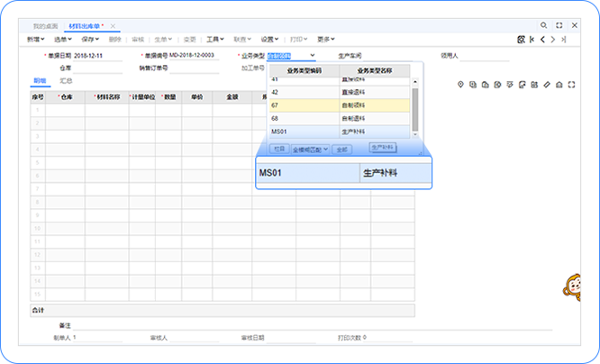The height and width of the screenshot is (364, 600).
Task: Click the 单价 column header in grid
Action: [197, 97]
